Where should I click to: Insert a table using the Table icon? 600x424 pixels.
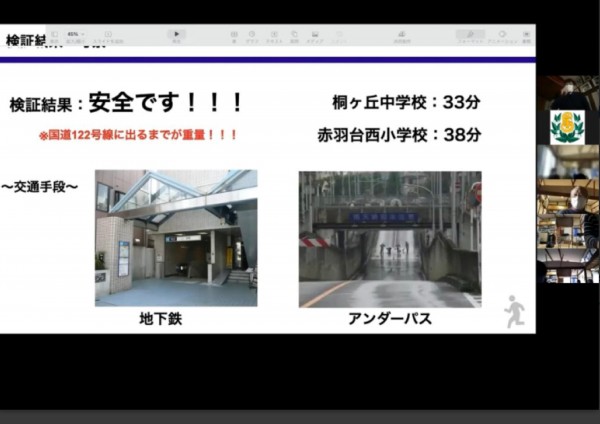click(234, 34)
